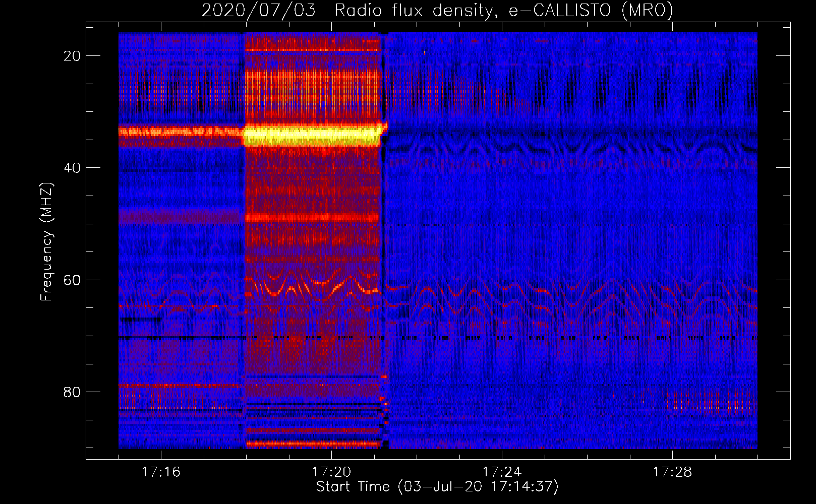
Task: Click the 17:20 time tick label
Action: point(331,472)
